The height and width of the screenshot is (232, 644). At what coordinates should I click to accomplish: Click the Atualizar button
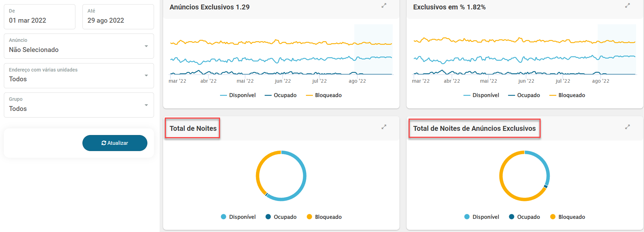tap(115, 143)
